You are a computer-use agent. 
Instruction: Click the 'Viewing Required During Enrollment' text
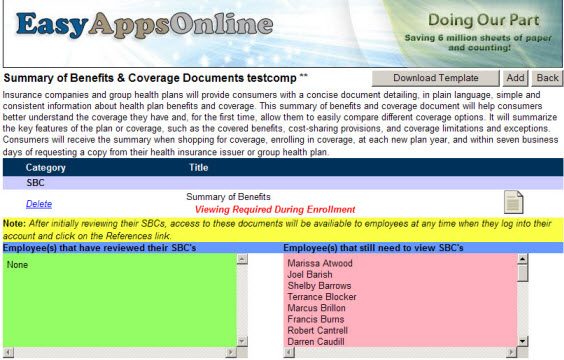point(275,209)
